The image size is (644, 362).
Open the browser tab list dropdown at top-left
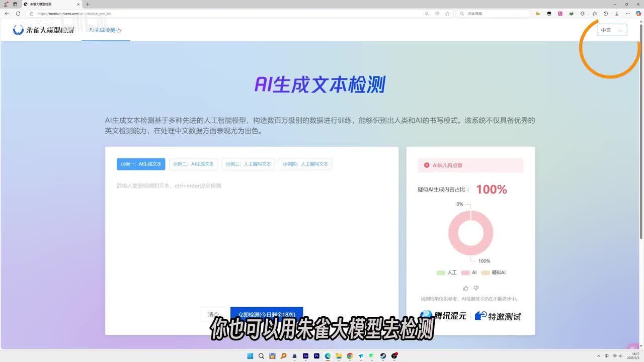[15, 4]
